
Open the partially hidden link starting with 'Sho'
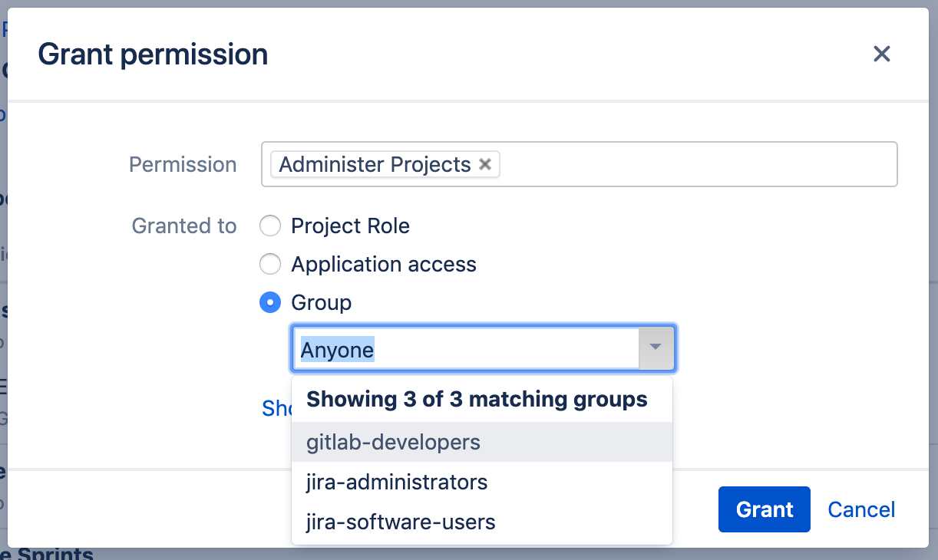pyautogui.click(x=276, y=408)
